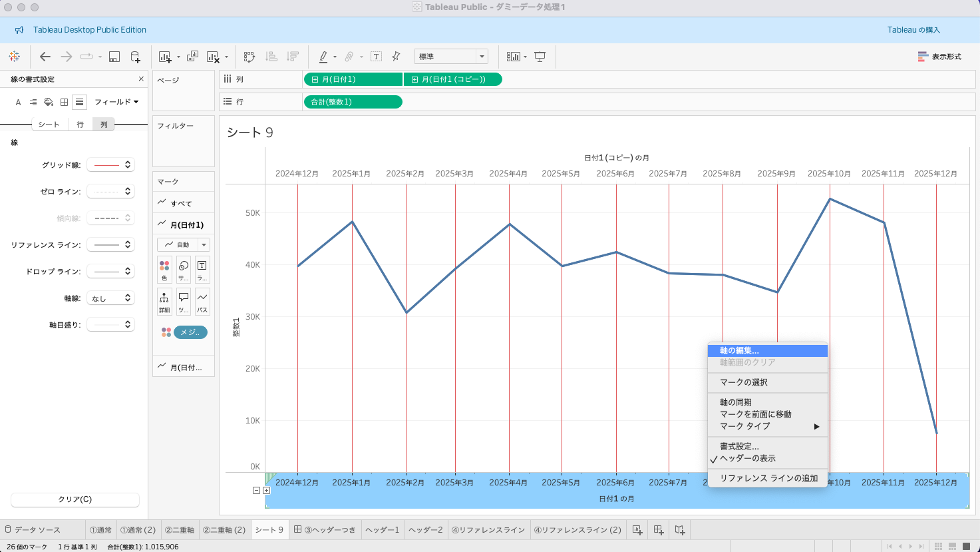Viewport: 980px width, 552px height.
Task: Click the 合計(整数1) pill on rows shelf
Action: 353,102
